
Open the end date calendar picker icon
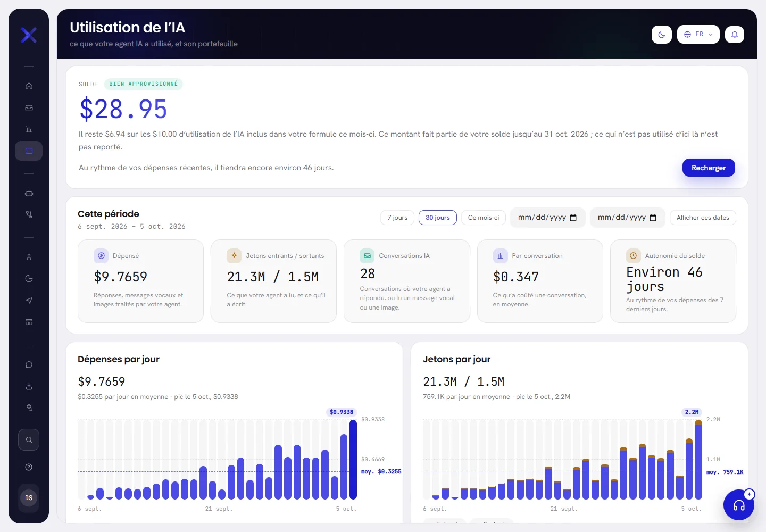(x=653, y=218)
